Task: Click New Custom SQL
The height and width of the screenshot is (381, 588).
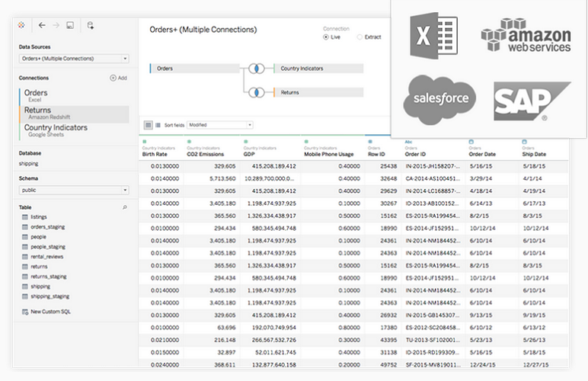Action: coord(51,312)
